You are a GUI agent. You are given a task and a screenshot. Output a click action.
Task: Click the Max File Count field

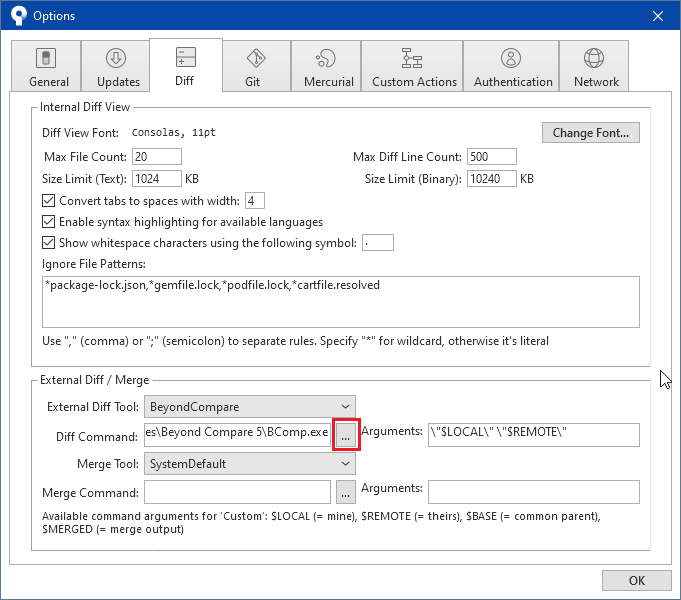tap(157, 156)
